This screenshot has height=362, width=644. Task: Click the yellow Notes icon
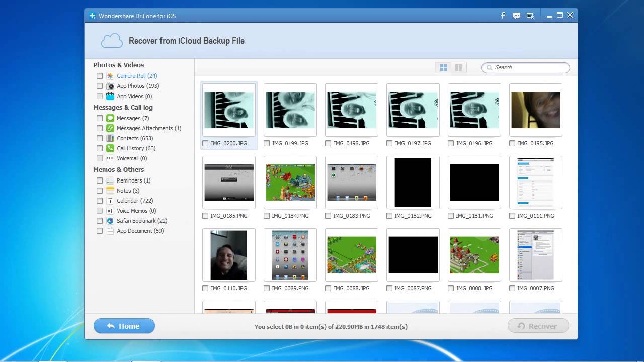coord(110,191)
